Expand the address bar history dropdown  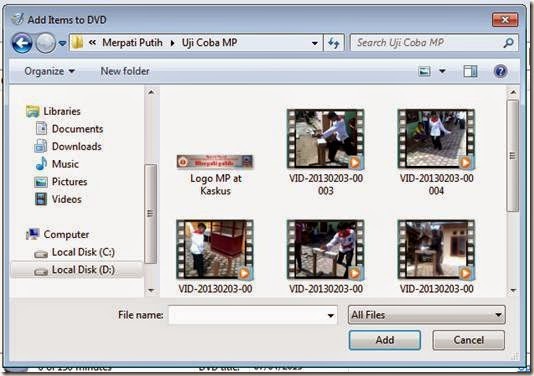click(315, 43)
